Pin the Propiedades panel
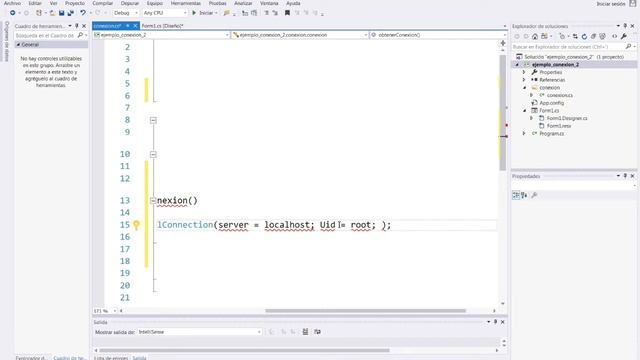The width and height of the screenshot is (640, 360). point(625,176)
